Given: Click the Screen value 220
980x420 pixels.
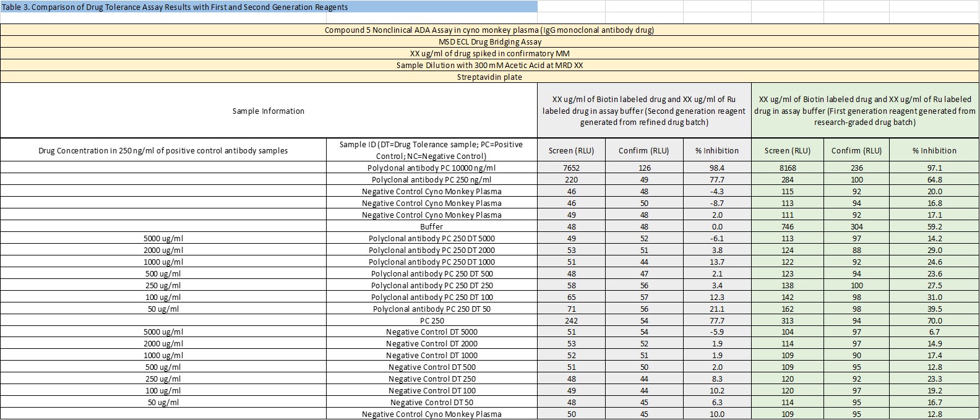Looking at the screenshot, I should (x=571, y=180).
